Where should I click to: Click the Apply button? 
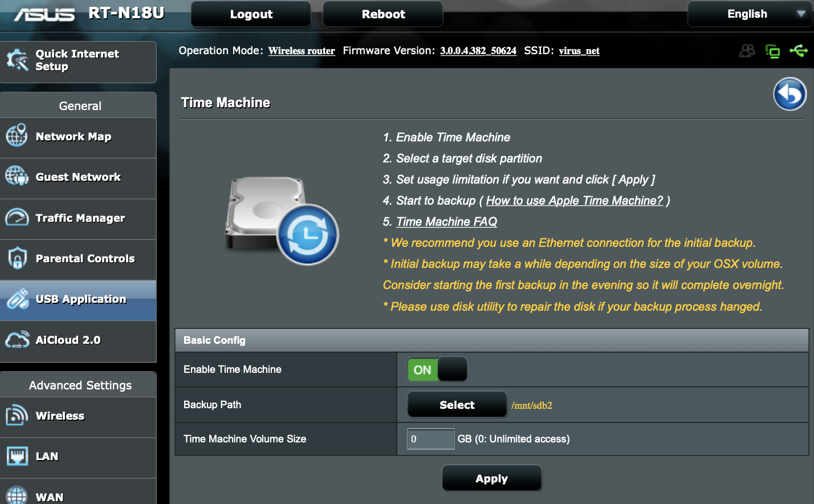click(491, 478)
